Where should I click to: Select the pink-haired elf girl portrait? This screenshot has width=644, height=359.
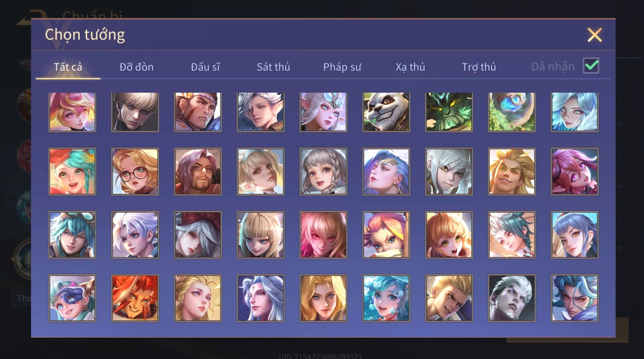[574, 172]
